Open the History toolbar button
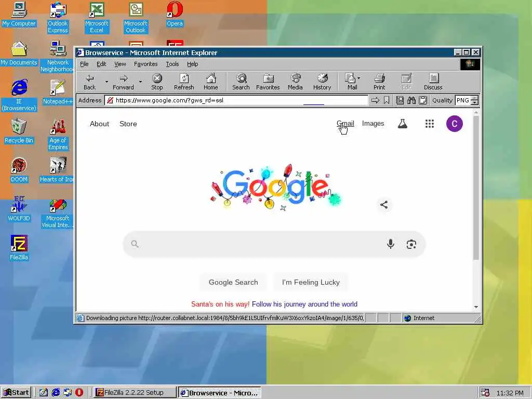532x399 pixels. coord(322,82)
